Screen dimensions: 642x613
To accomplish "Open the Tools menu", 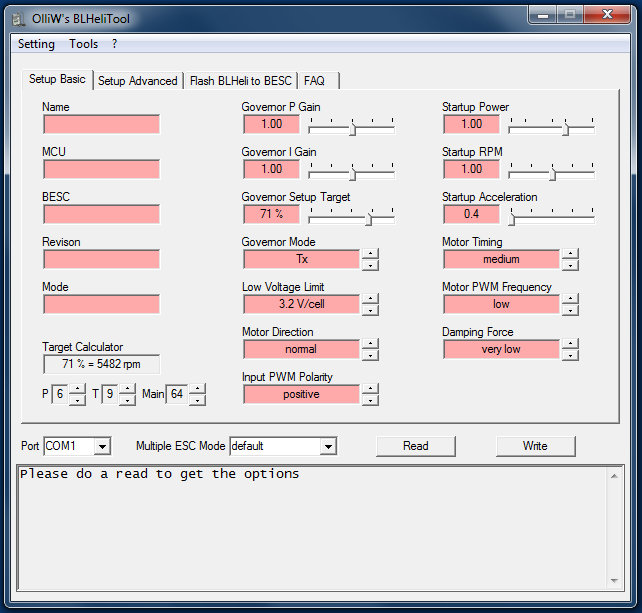I will click(x=83, y=44).
